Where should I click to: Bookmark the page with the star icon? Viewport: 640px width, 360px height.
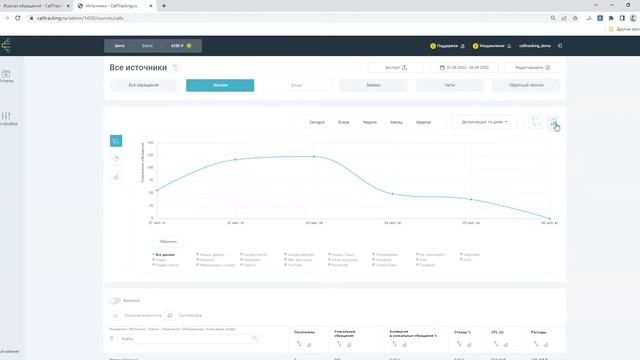pyautogui.click(x=575, y=18)
